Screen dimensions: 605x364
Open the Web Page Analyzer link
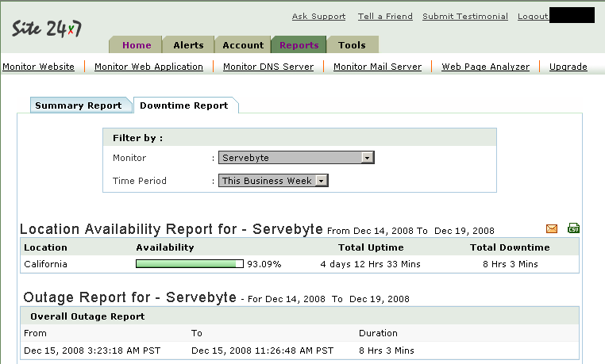pos(485,67)
